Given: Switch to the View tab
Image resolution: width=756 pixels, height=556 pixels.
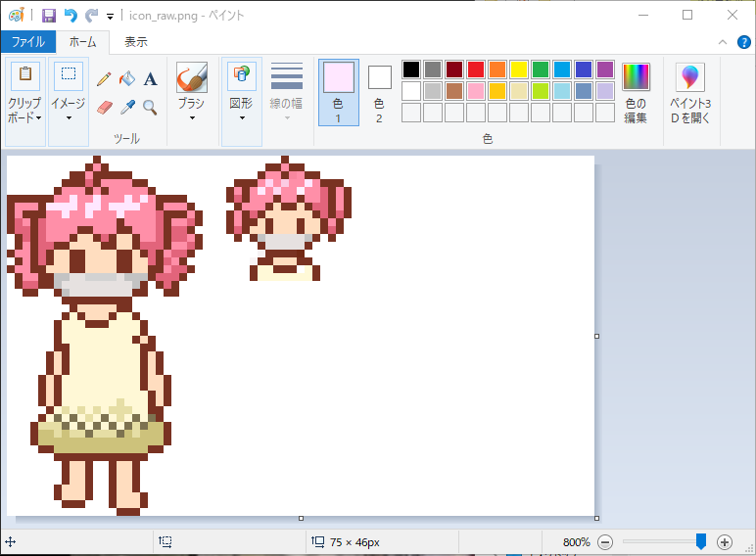Looking at the screenshot, I should [135, 42].
